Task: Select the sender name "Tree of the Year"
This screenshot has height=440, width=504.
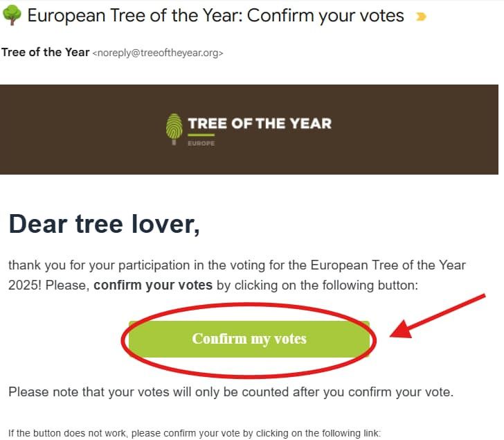Action: [46, 52]
